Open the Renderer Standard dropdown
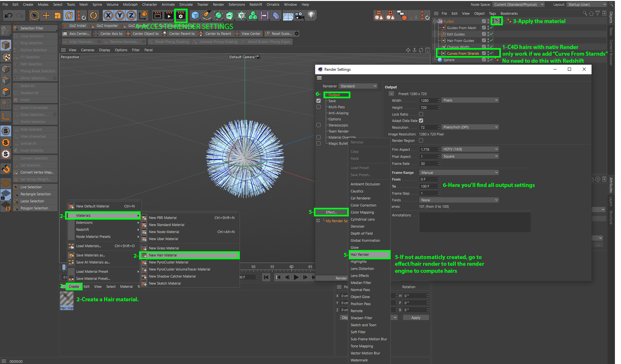621x364 pixels. coord(358,86)
